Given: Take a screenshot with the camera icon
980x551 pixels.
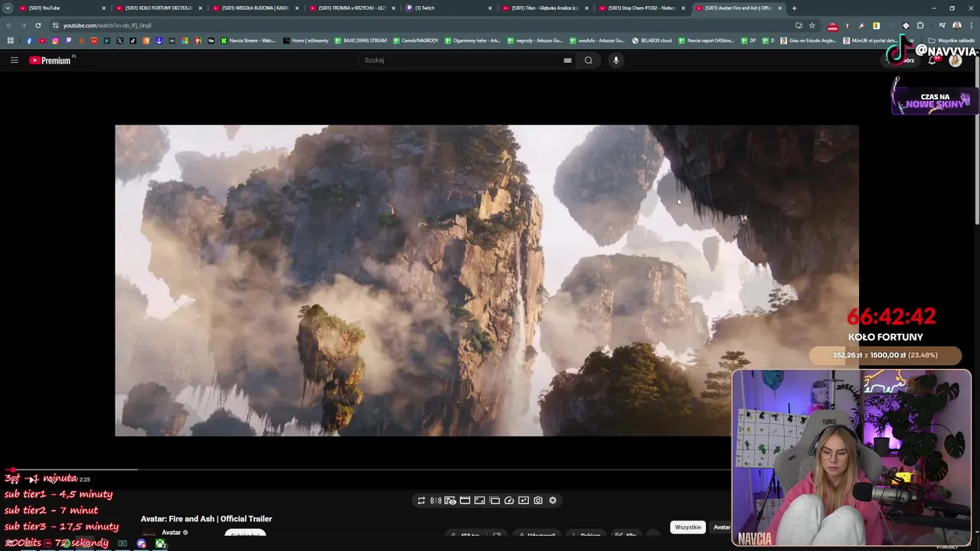Looking at the screenshot, I should pyautogui.click(x=538, y=500).
